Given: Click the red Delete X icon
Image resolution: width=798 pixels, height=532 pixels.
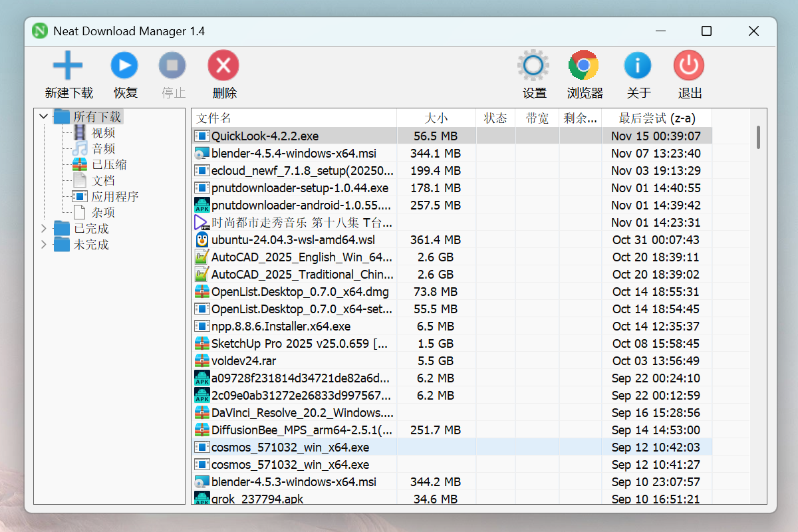Looking at the screenshot, I should 223,66.
